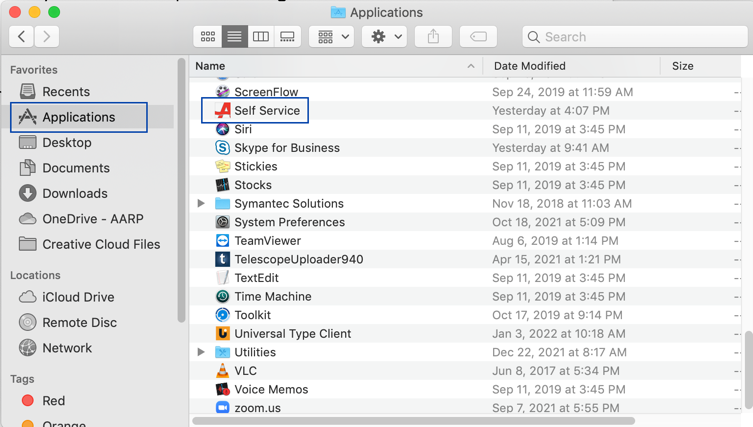753x427 pixels.
Task: Sort by the Size column header
Action: [701, 66]
